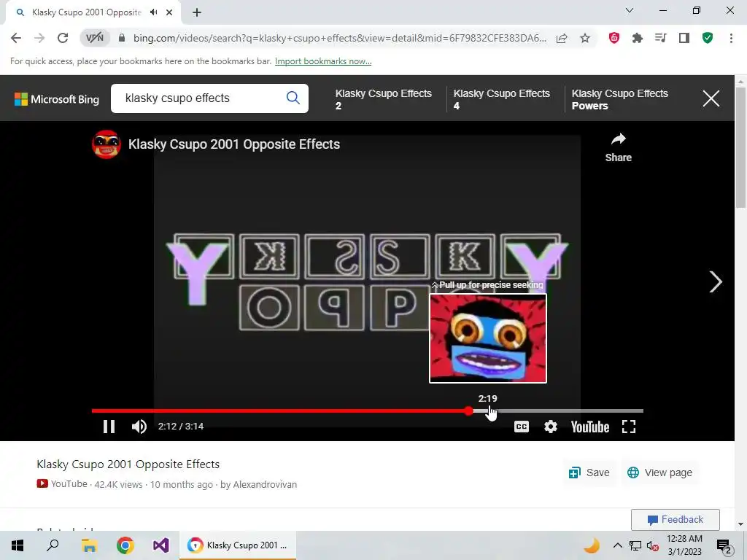Image resolution: width=747 pixels, height=560 pixels.
Task: Select Klasky Csupo Effects 2 suggestion
Action: [384, 99]
